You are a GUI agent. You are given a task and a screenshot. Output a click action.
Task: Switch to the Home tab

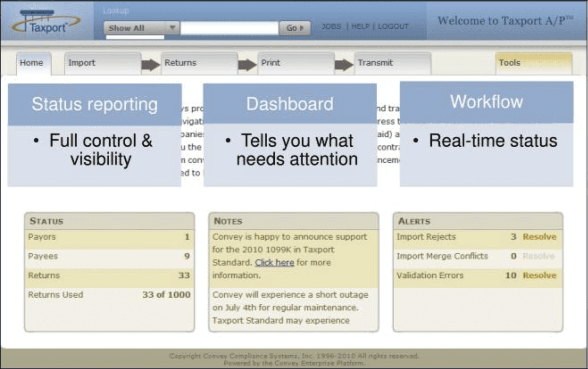point(34,63)
